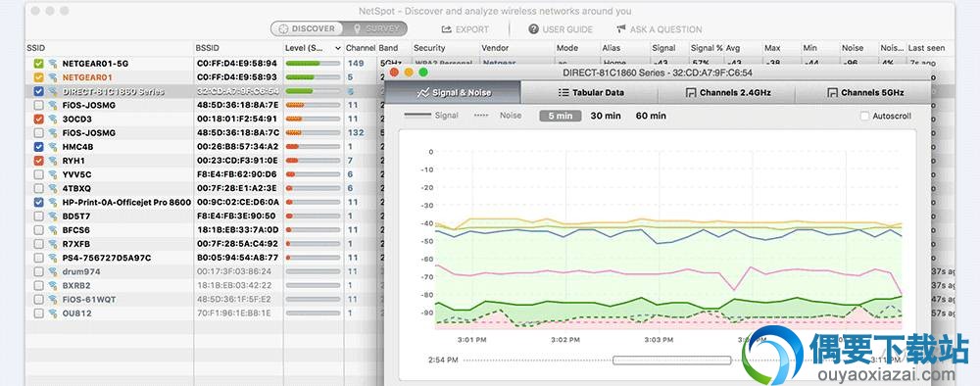Sort by BSSID column header
The image size is (980, 386).
[208, 47]
